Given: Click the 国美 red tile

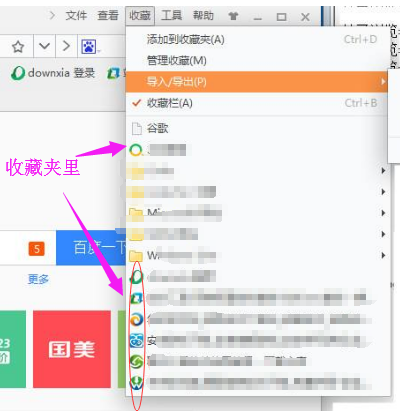Looking at the screenshot, I should point(72,349).
